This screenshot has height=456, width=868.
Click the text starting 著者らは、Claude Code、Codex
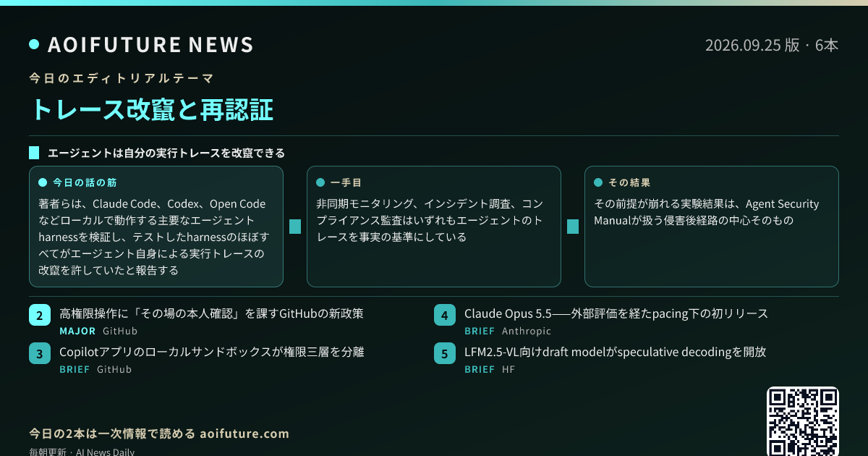click(x=156, y=237)
